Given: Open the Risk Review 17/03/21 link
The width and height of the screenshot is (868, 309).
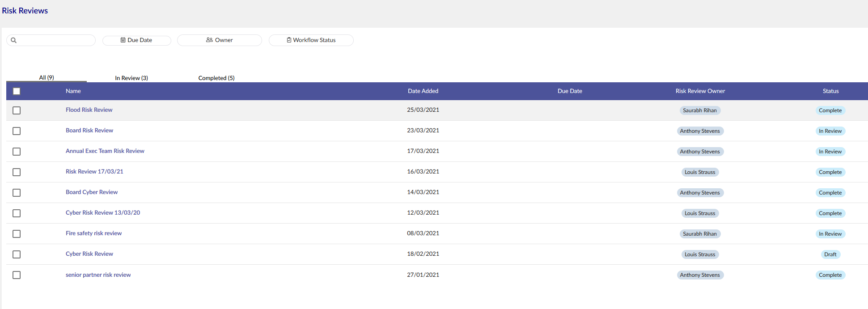Looking at the screenshot, I should [94, 172].
